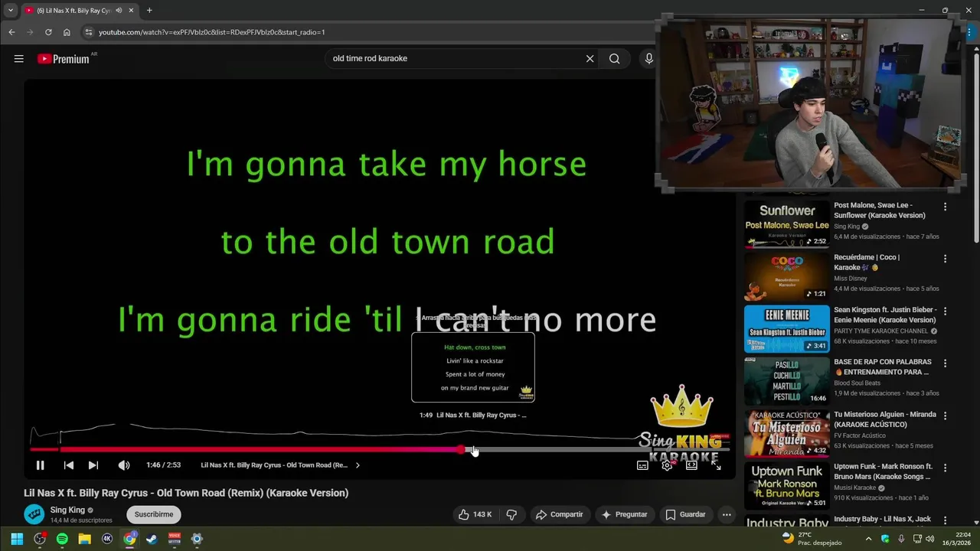This screenshot has width=980, height=551.
Task: Open the Windows Start menu
Action: [17, 539]
